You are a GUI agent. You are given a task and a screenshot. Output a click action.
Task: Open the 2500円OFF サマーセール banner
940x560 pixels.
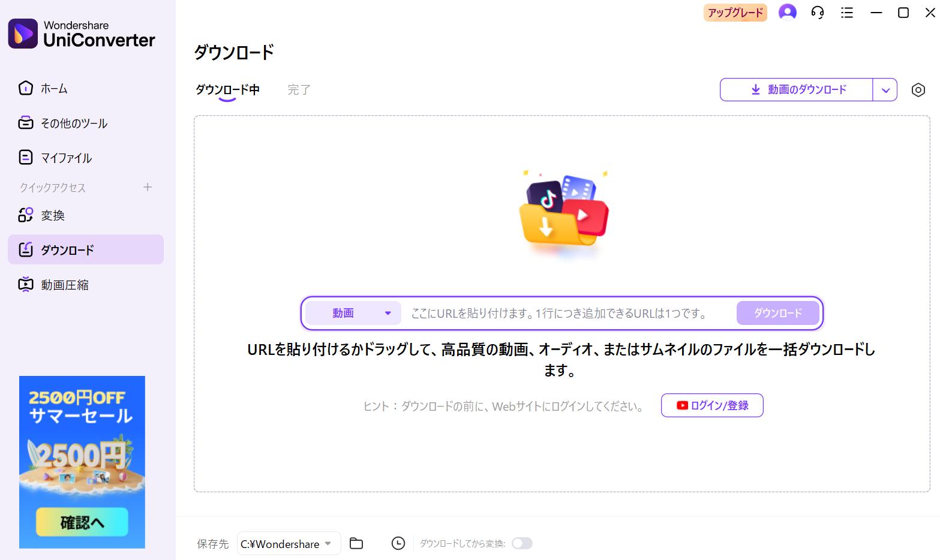[82, 462]
